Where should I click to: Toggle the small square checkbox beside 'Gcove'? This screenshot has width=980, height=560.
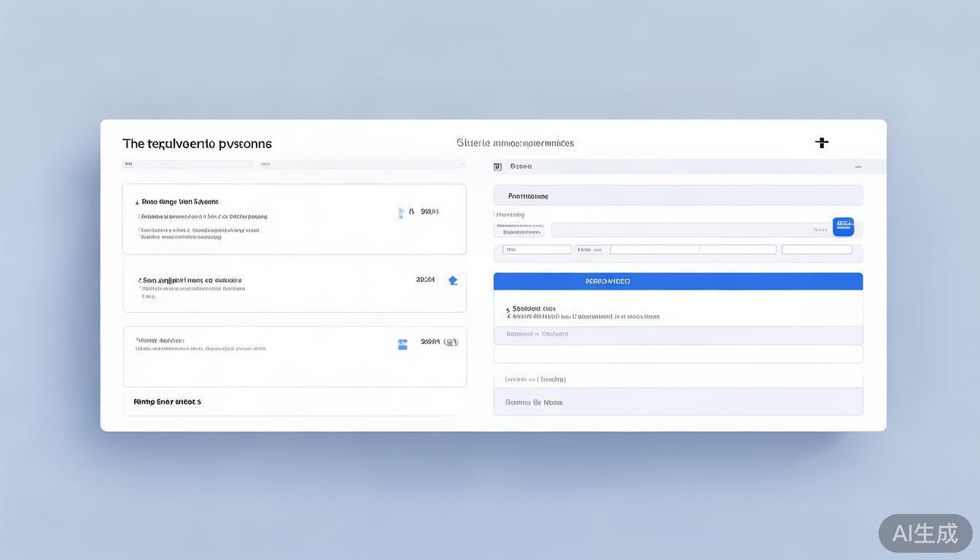(x=498, y=167)
